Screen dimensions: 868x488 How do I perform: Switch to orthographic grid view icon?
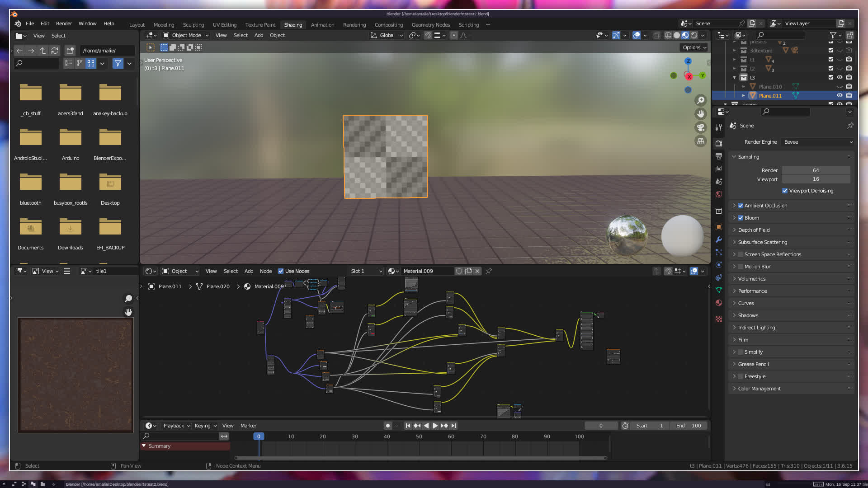(x=701, y=141)
